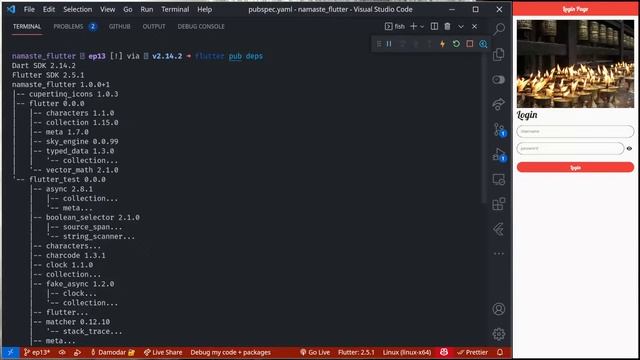Click Go Live in status bar
The width and height of the screenshot is (640, 360).
click(315, 352)
